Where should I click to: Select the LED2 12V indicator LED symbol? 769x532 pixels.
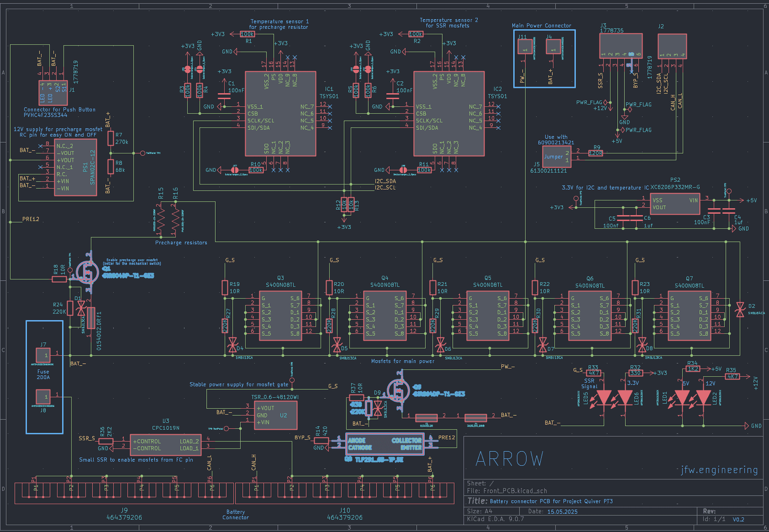point(703,398)
